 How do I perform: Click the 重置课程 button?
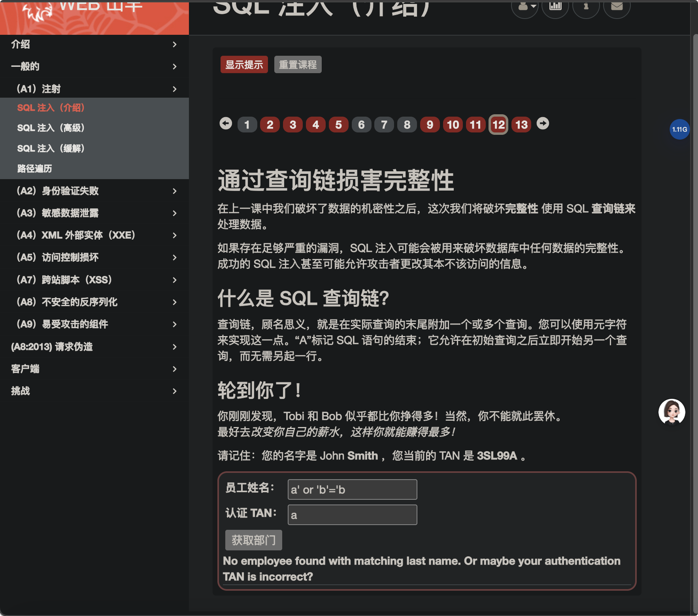point(298,64)
